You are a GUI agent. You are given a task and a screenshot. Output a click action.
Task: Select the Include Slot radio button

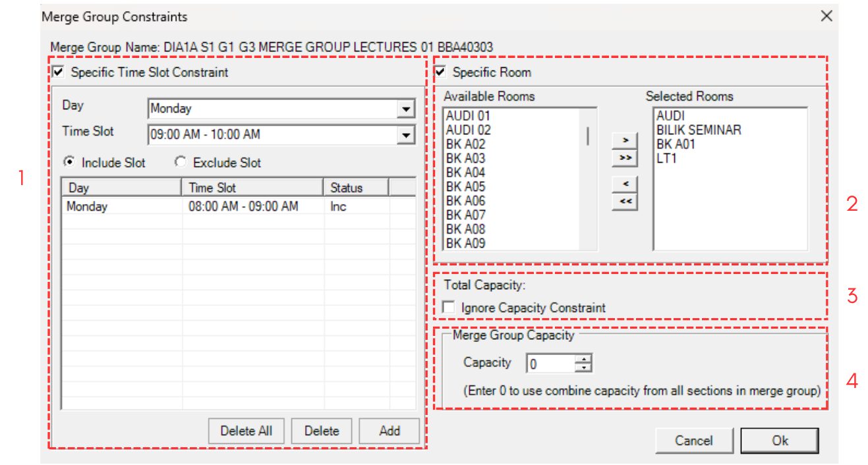[x=68, y=163]
